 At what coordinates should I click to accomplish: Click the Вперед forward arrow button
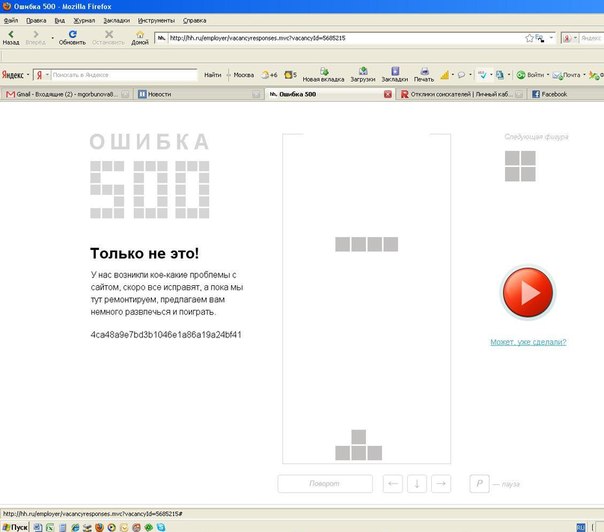pyautogui.click(x=35, y=37)
